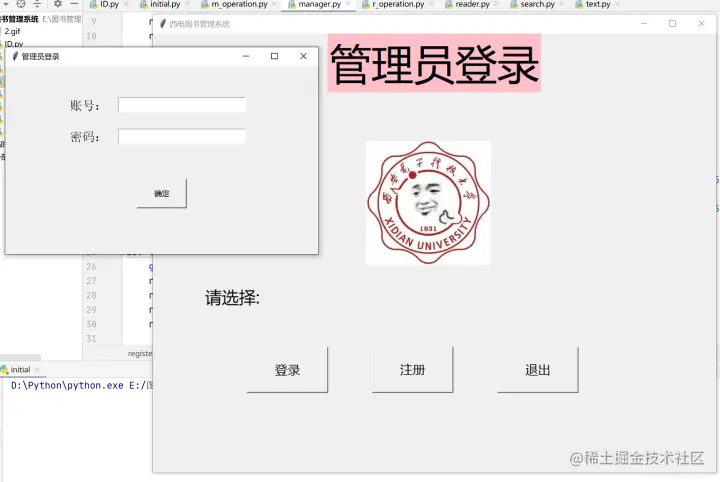
Task: Close the search.py tab
Action: click(562, 4)
